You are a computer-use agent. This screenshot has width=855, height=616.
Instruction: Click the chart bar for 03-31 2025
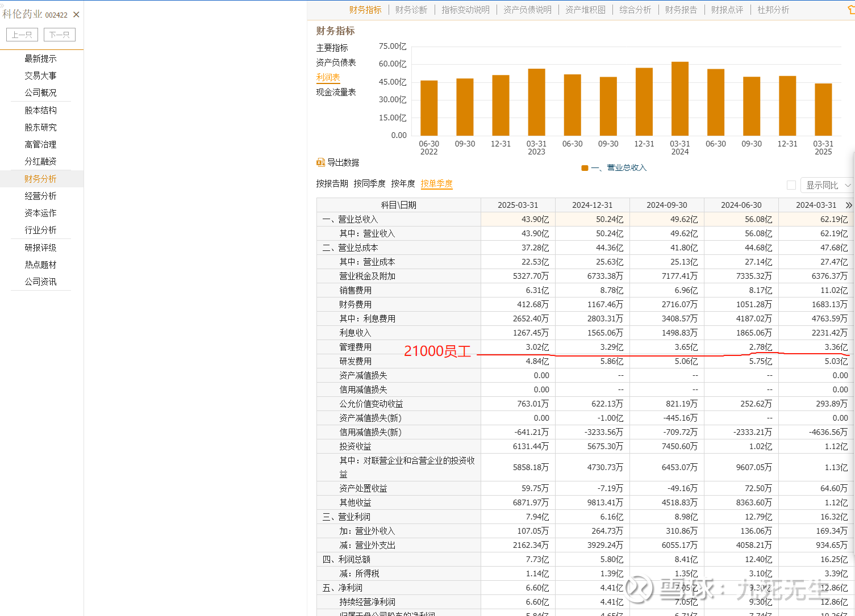[823, 110]
